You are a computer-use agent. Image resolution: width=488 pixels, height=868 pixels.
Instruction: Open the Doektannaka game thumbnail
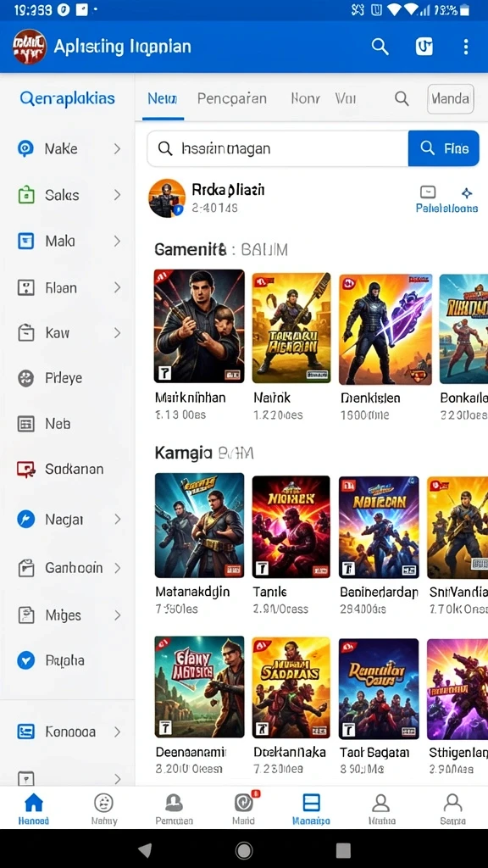click(x=291, y=687)
